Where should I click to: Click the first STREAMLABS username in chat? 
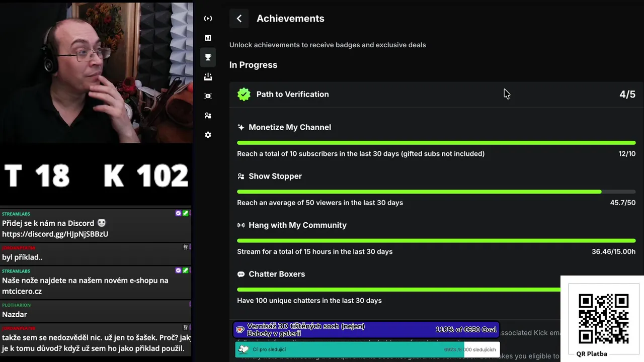pyautogui.click(x=16, y=214)
